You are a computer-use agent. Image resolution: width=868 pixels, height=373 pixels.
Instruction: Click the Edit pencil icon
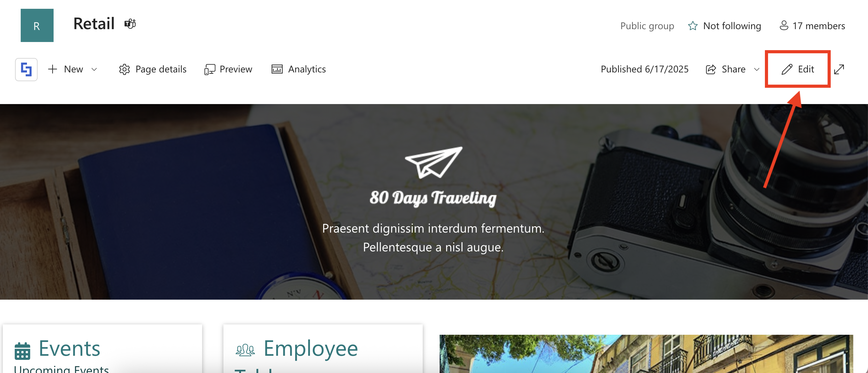click(787, 69)
